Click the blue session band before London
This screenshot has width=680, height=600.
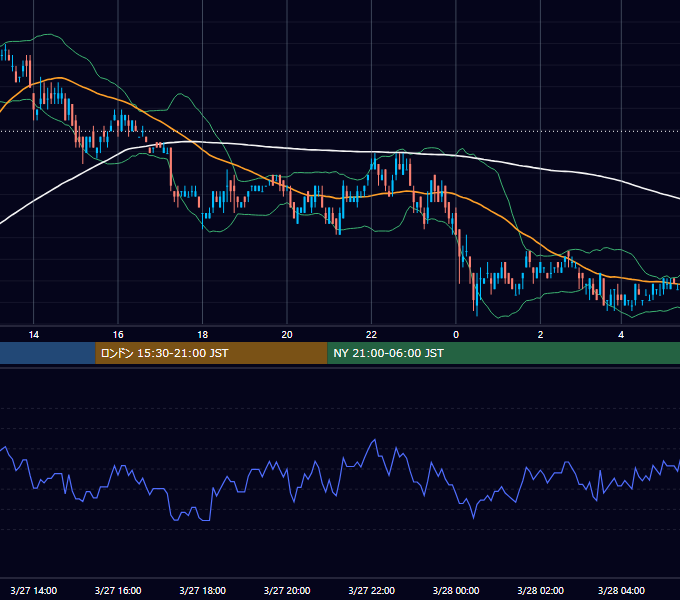48,353
